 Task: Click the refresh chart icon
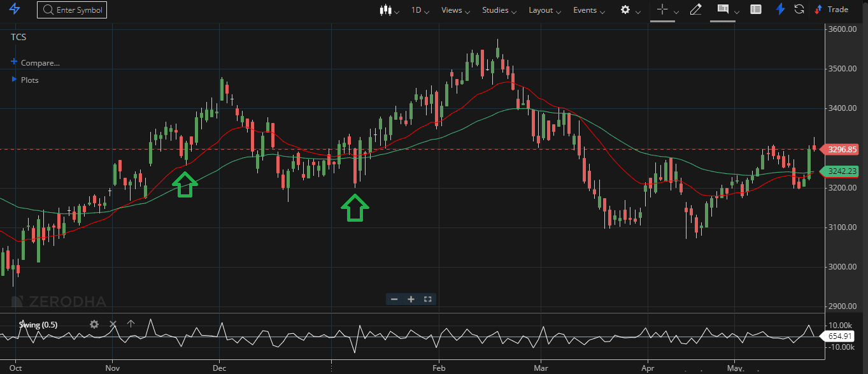(x=798, y=9)
